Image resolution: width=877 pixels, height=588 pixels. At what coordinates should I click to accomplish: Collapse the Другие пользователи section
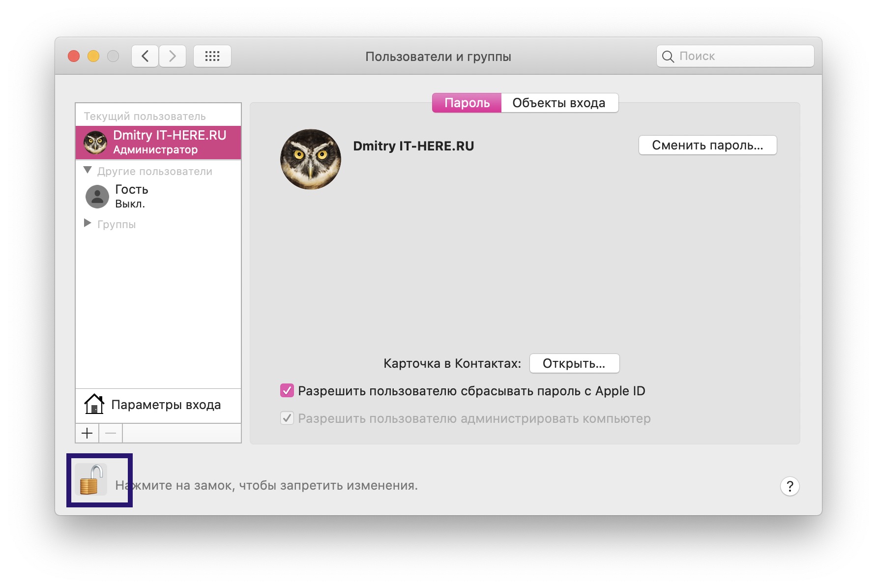tap(88, 171)
